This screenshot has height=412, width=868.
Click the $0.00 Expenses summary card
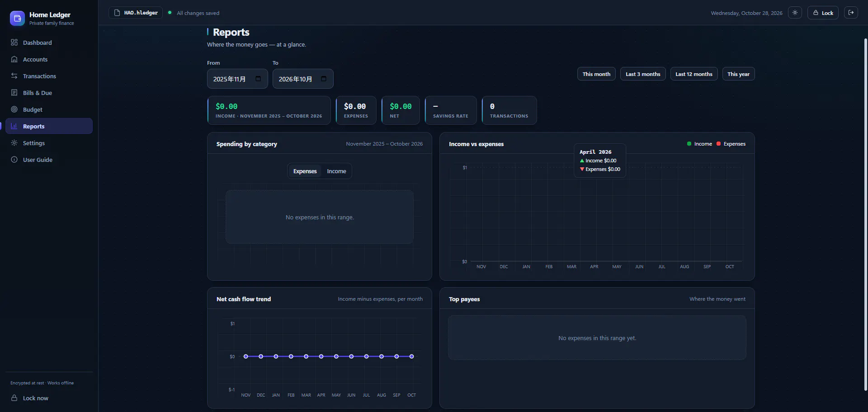click(356, 110)
